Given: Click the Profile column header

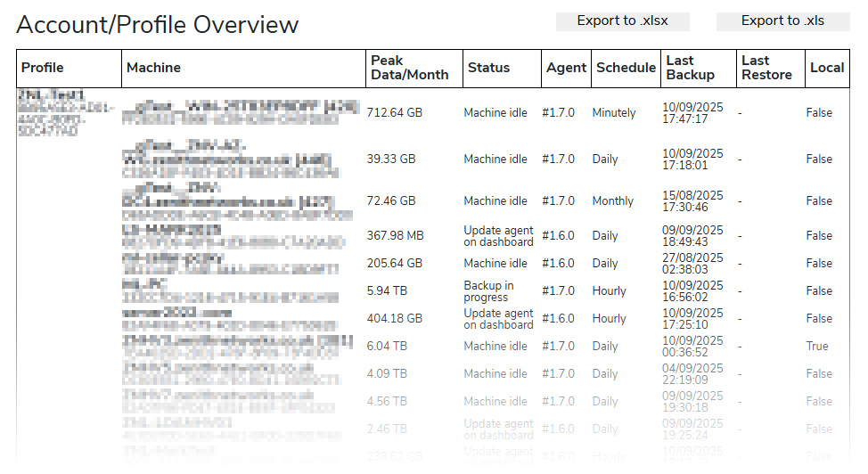Looking at the screenshot, I should tap(43, 68).
